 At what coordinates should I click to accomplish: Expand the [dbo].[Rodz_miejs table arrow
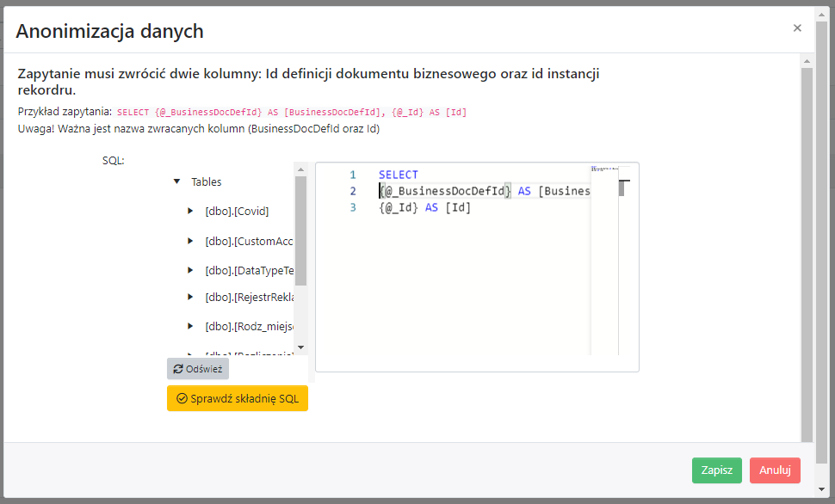coord(190,326)
